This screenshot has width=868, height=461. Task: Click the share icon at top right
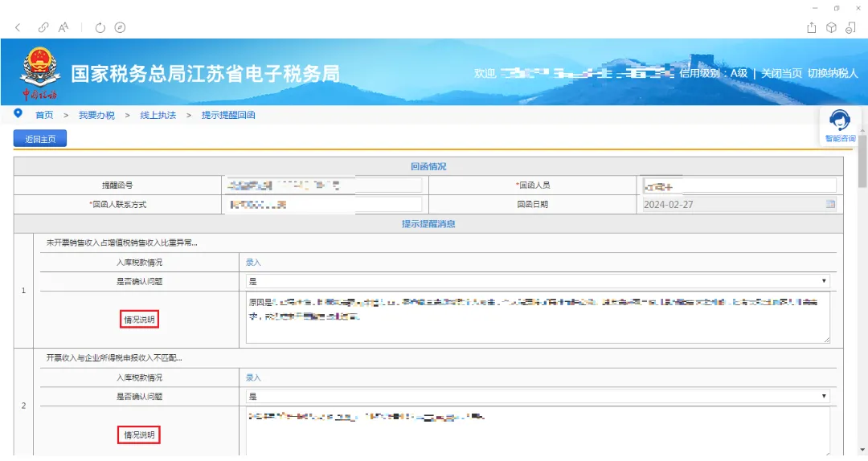click(x=811, y=27)
